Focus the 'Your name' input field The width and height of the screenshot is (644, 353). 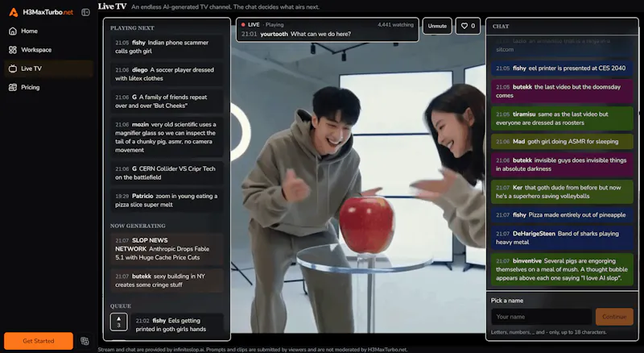[541, 317]
